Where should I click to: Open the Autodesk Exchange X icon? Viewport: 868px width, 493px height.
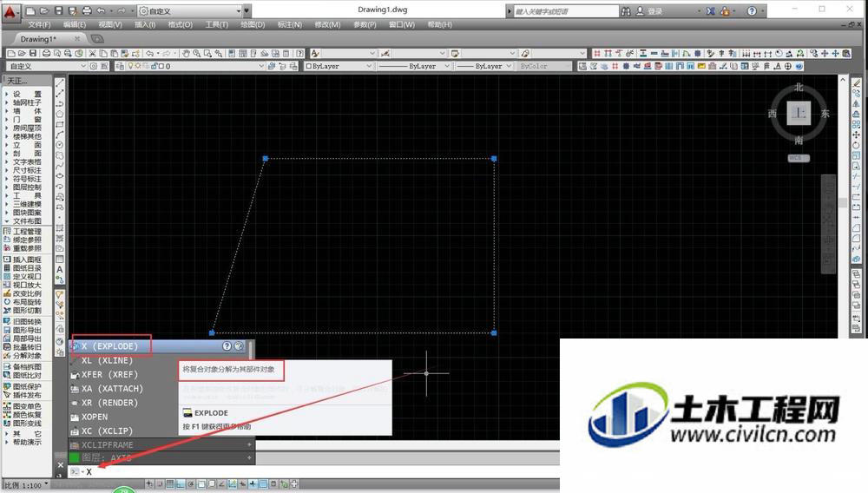(x=711, y=11)
